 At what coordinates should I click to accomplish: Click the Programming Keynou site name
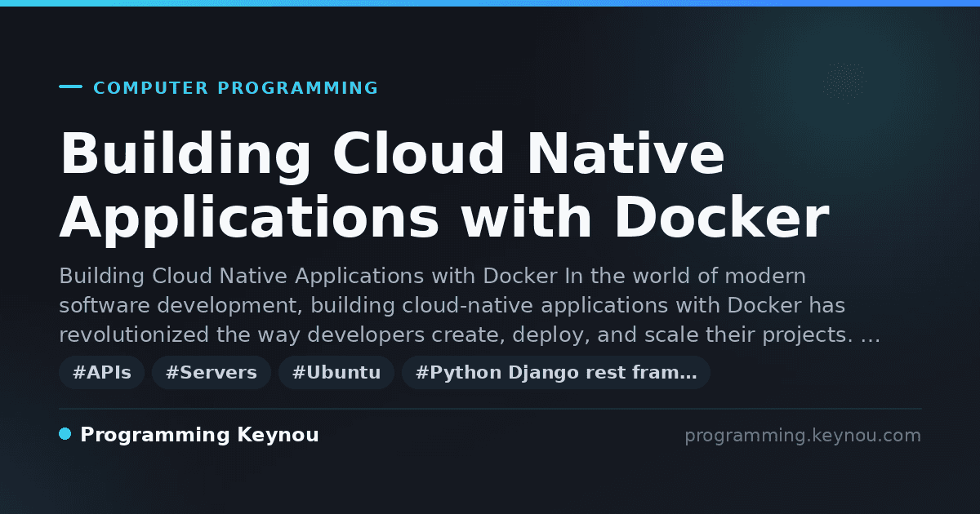[x=199, y=435]
